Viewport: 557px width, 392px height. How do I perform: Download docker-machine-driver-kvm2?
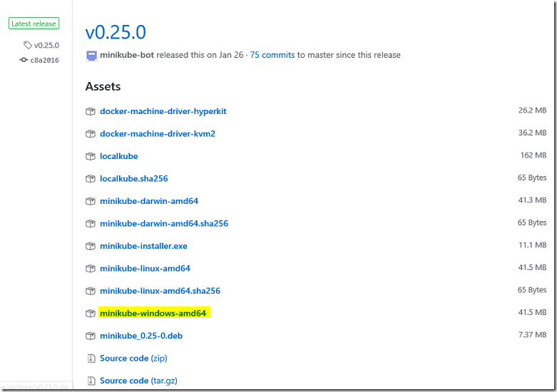(158, 134)
